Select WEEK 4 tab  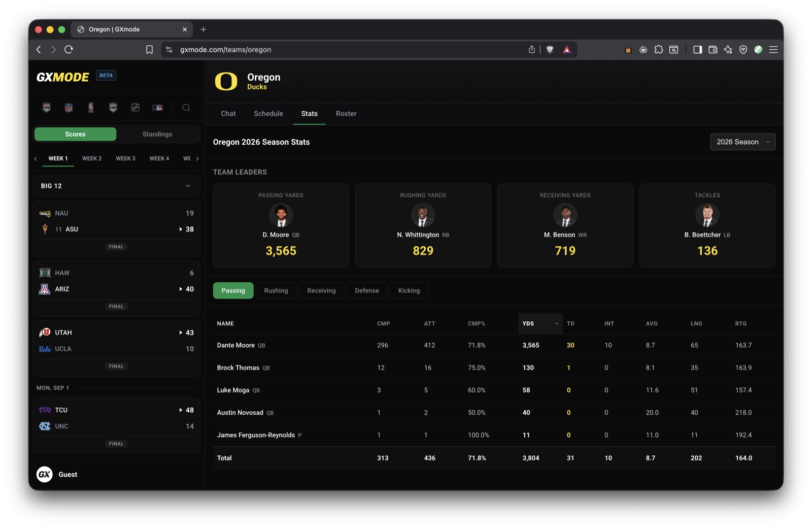coord(159,158)
